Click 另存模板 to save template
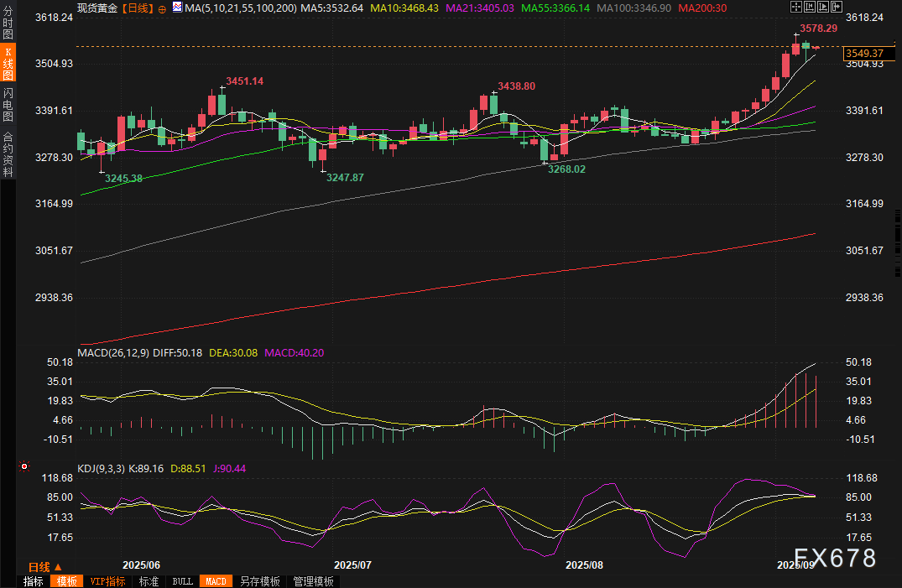This screenshot has height=588, width=902. pos(259,581)
